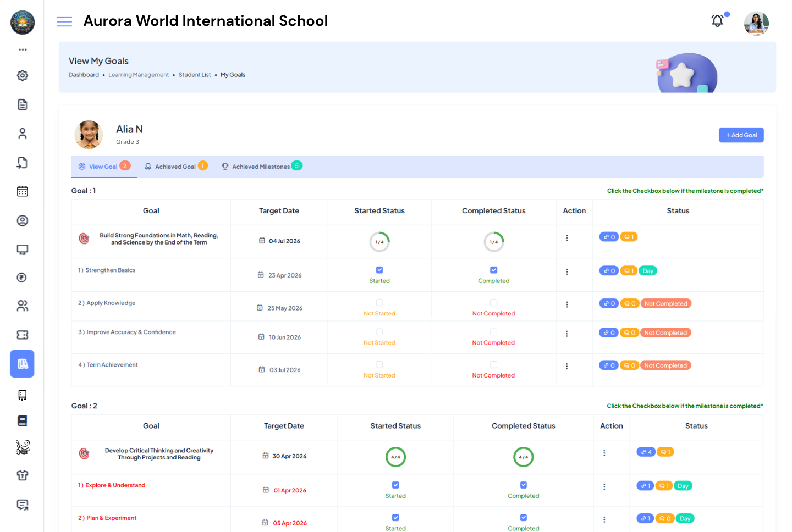The height and width of the screenshot is (532, 792).
Task: Open the notification bell icon
Action: [717, 21]
